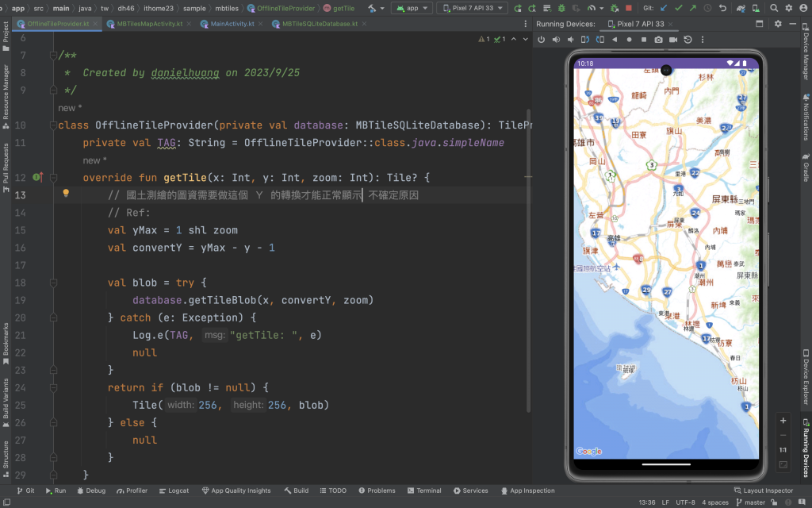
Task: Click the Run app green rerun icon
Action: tap(517, 8)
